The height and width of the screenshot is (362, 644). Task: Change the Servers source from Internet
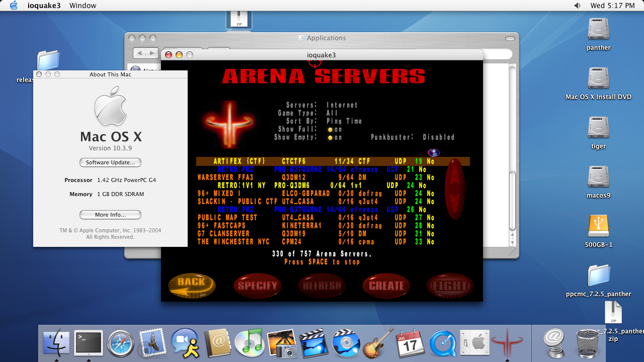pyautogui.click(x=342, y=105)
